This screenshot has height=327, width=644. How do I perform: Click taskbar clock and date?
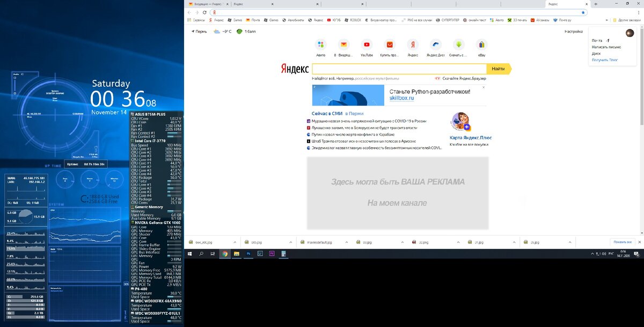tap(623, 254)
